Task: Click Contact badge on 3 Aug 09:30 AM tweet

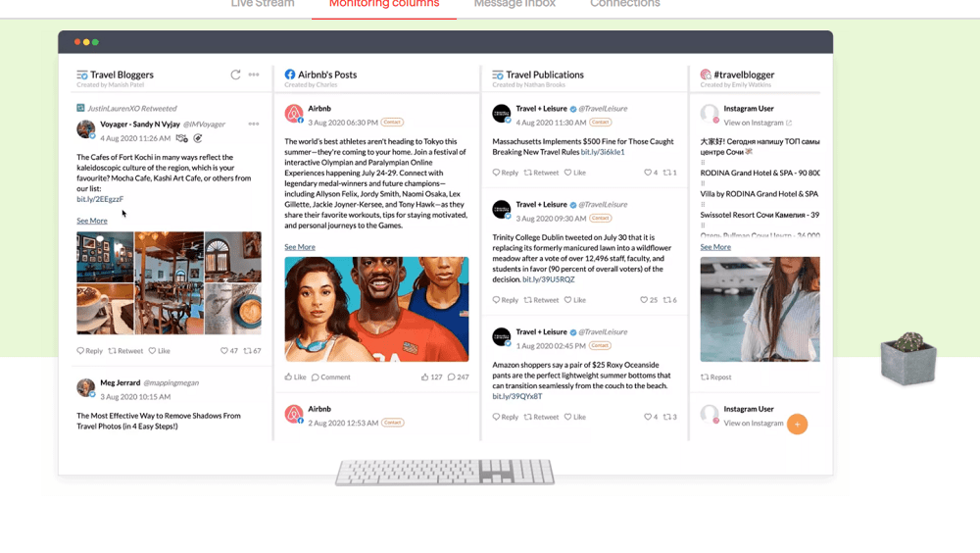Action: (600, 219)
